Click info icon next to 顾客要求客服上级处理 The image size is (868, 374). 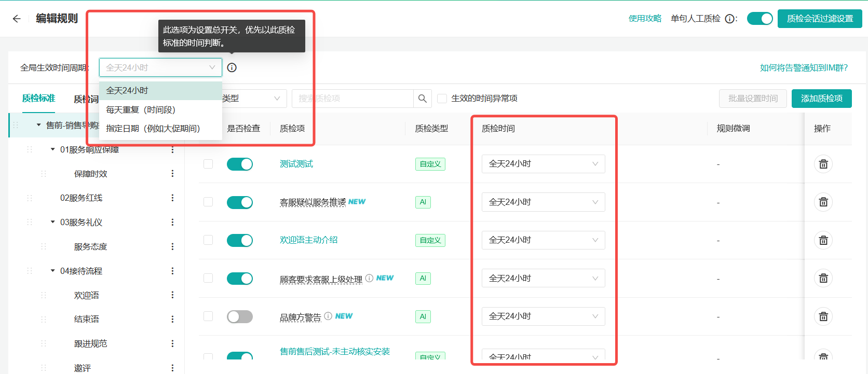pyautogui.click(x=369, y=278)
